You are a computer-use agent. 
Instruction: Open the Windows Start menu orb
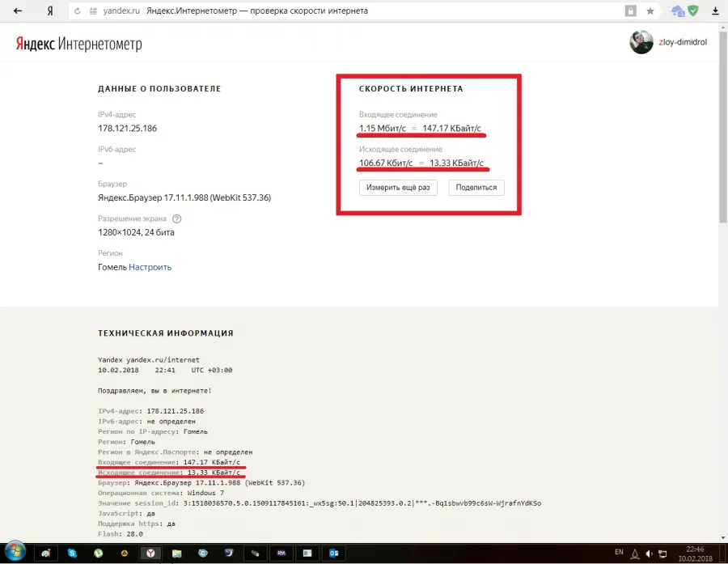pos(15,553)
